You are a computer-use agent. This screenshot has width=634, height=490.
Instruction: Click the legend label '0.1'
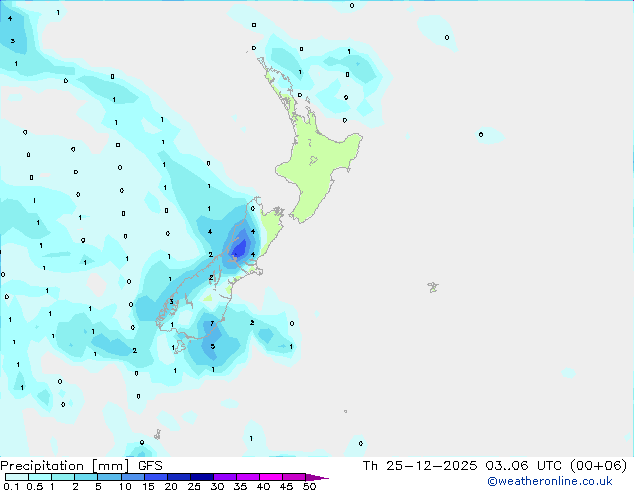coord(11,486)
